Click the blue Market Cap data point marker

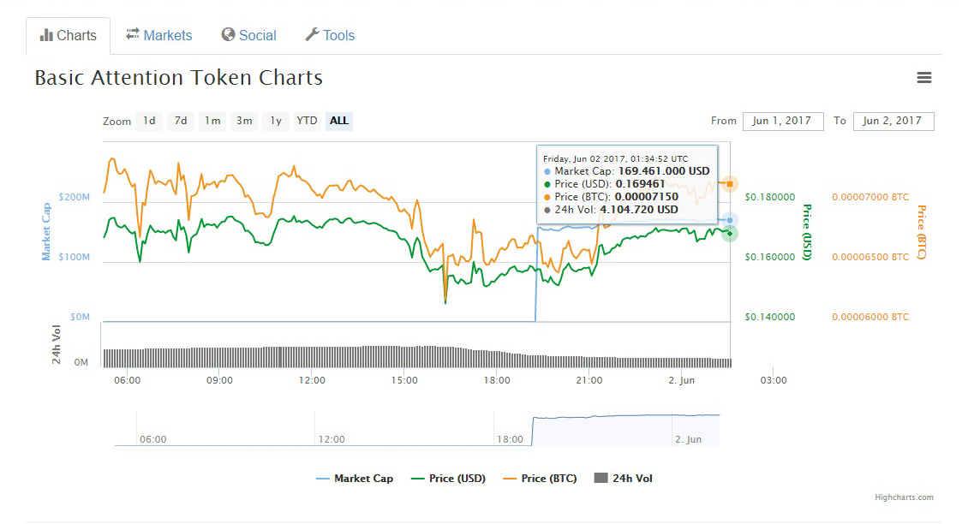click(x=729, y=220)
